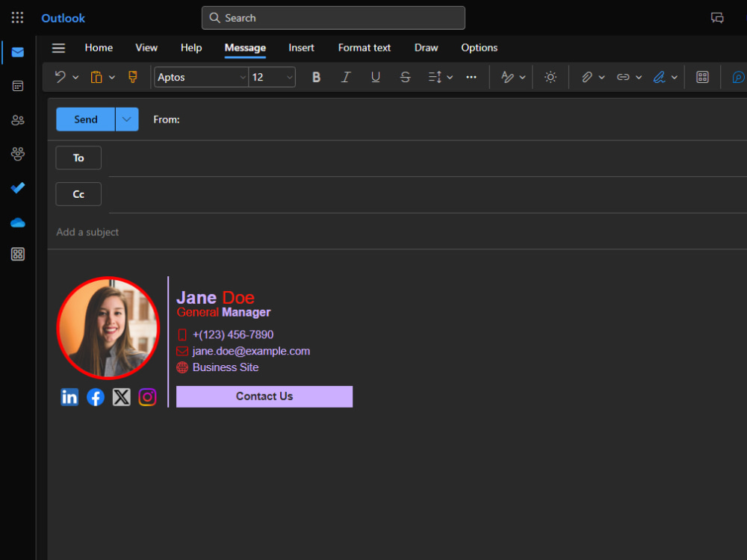Expand the line spacing dropdown arrow
This screenshot has width=747, height=560.
(x=450, y=77)
